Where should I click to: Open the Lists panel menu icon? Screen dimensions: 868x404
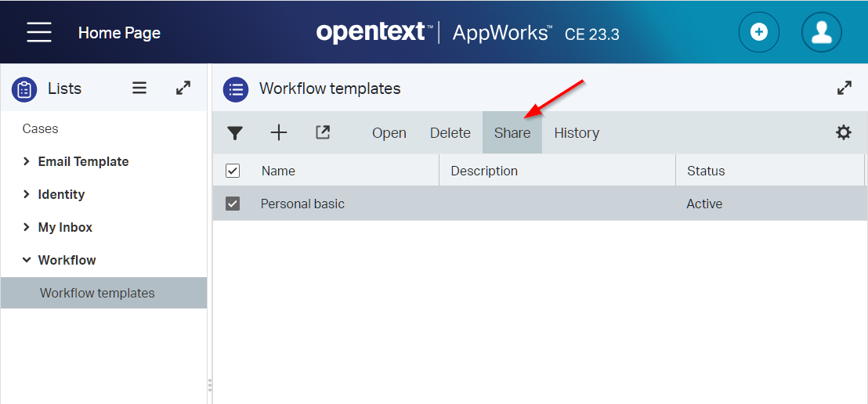[139, 88]
